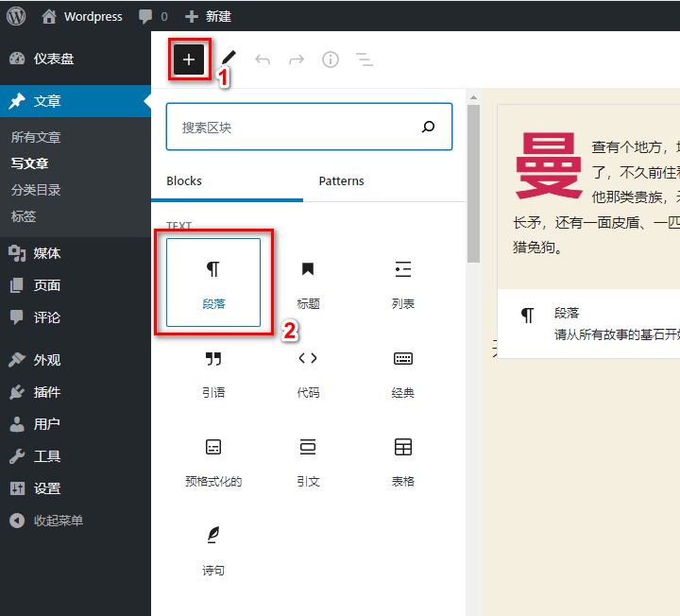Image resolution: width=680 pixels, height=616 pixels.
Task: Click the block inserter plus button
Action: coord(189,60)
